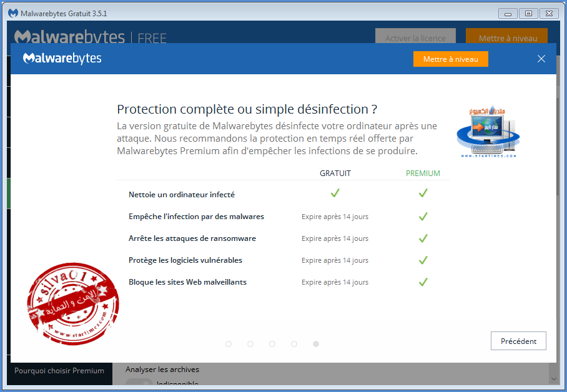
Task: Click the Premium checkmark for Bloque les sites Web malveillants
Action: click(423, 282)
